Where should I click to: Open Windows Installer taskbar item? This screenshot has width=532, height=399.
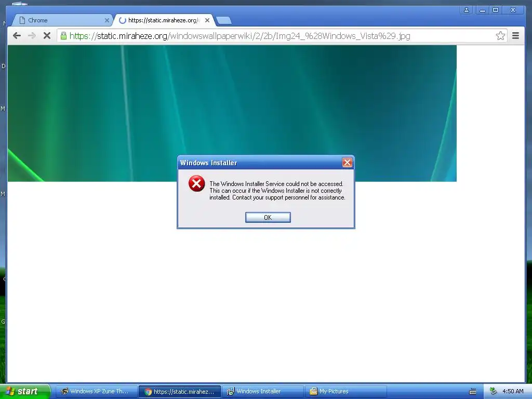click(262, 392)
